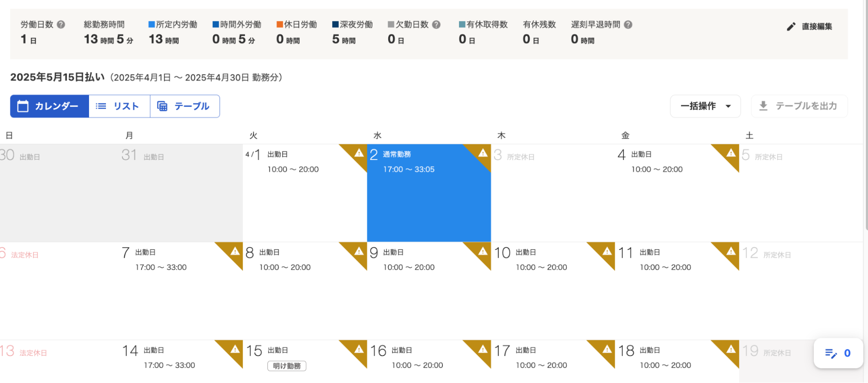Screen dimensions: 868x383
Task: Click the 有休残数 0日 value
Action: (531, 40)
